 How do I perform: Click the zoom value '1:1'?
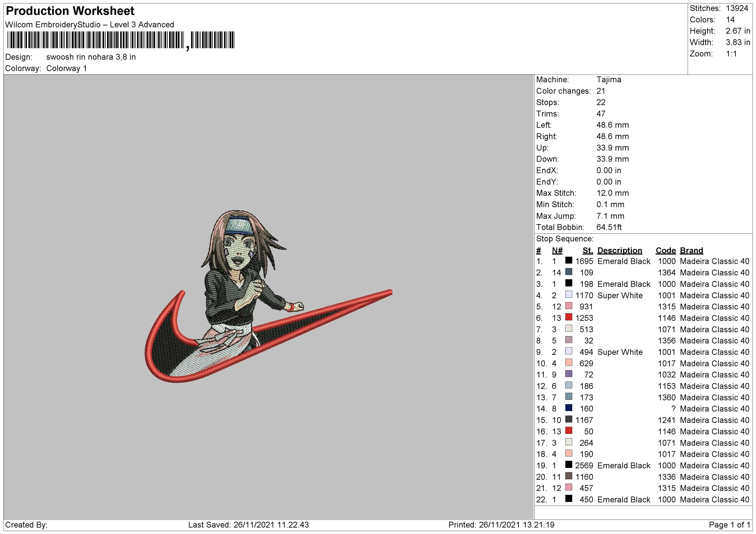tap(731, 54)
